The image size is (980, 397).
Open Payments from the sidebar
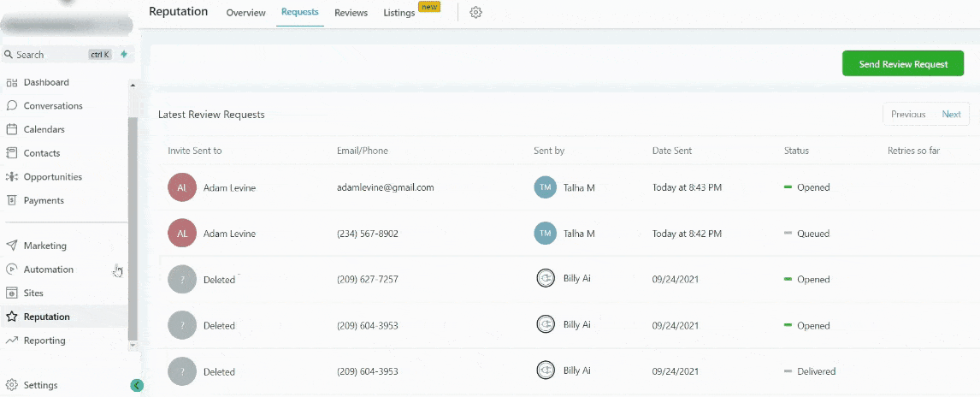point(44,200)
